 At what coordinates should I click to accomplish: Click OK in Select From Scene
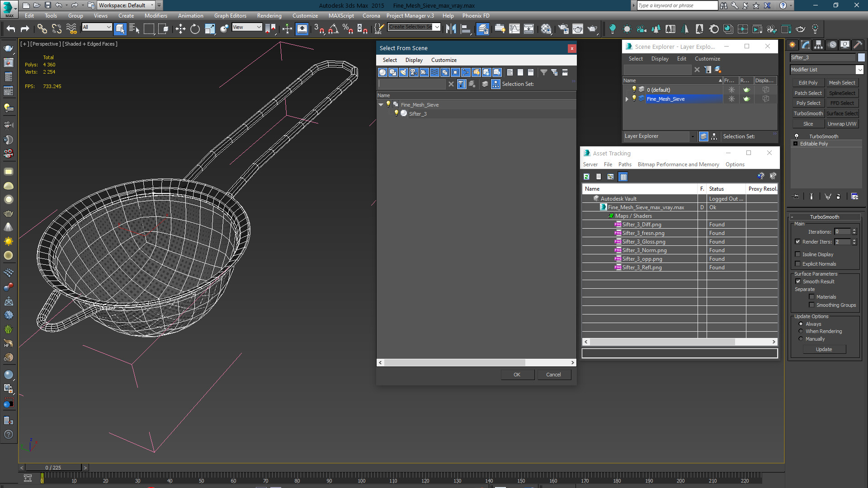tap(517, 375)
